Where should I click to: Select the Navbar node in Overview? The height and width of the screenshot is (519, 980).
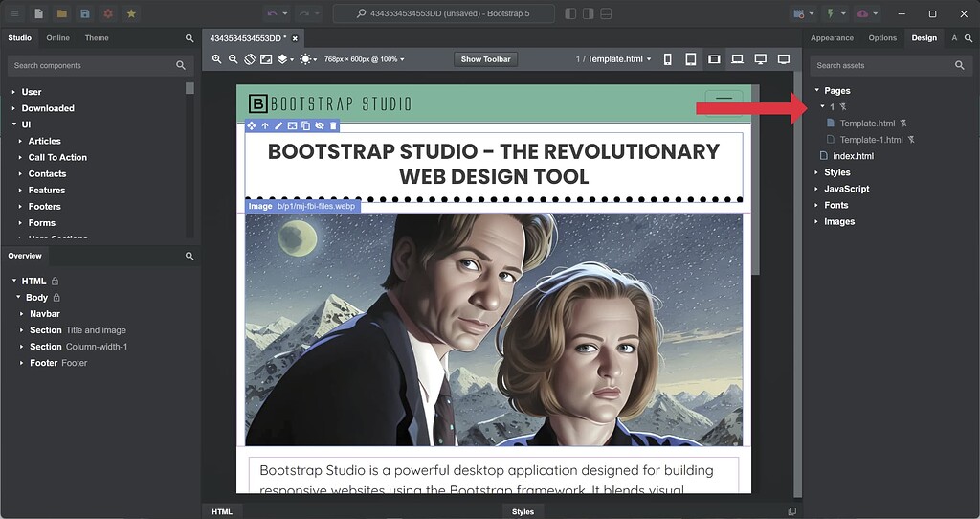click(x=45, y=314)
